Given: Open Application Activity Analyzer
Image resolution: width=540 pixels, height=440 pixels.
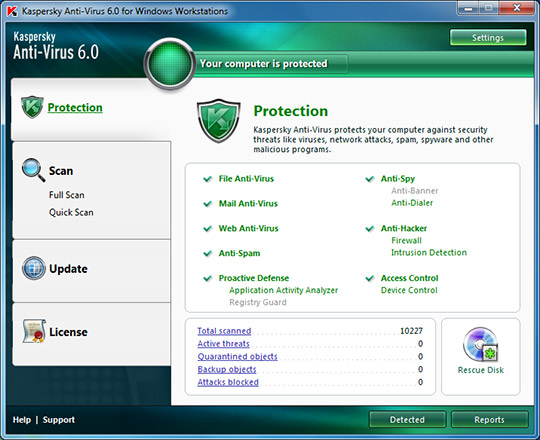Looking at the screenshot, I should [x=283, y=290].
